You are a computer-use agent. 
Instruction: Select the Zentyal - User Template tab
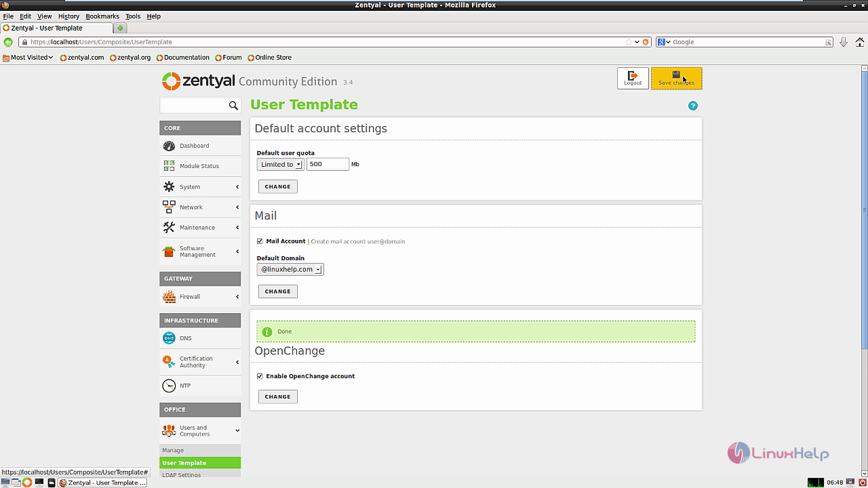coord(56,28)
